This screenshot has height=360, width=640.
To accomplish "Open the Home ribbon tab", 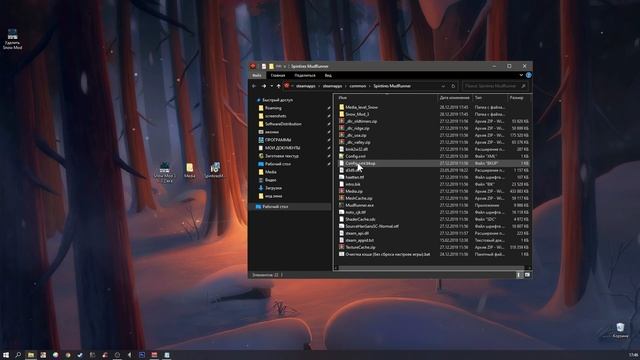I will pyautogui.click(x=278, y=76).
